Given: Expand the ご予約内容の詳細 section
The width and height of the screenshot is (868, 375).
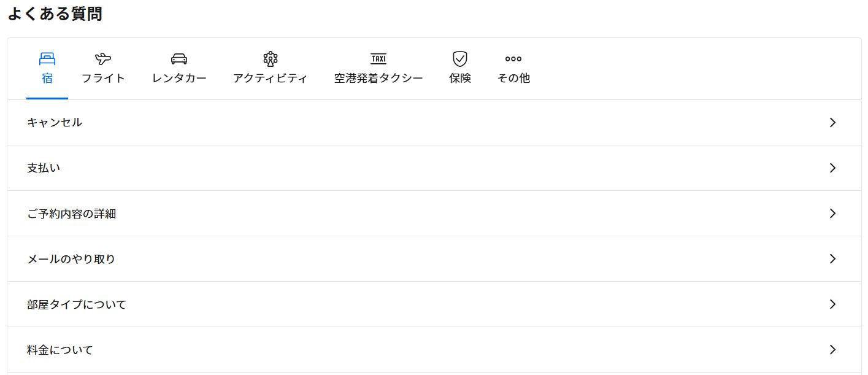Looking at the screenshot, I should [x=832, y=213].
